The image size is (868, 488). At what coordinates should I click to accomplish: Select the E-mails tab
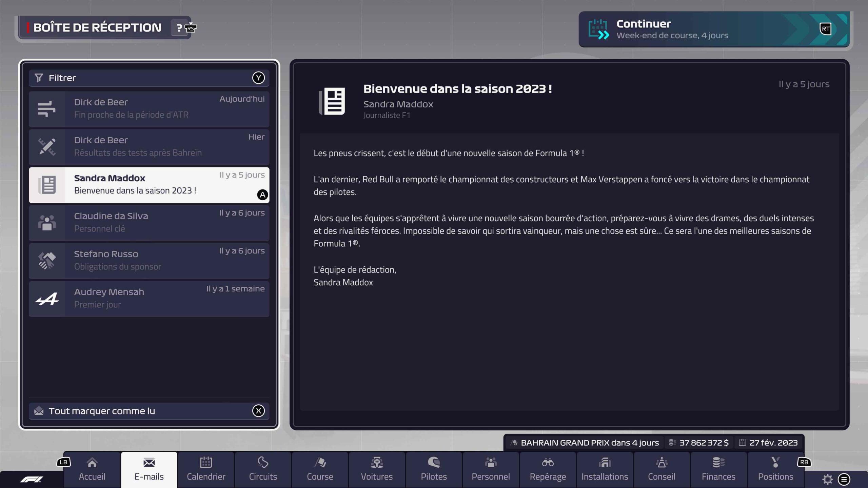(149, 469)
